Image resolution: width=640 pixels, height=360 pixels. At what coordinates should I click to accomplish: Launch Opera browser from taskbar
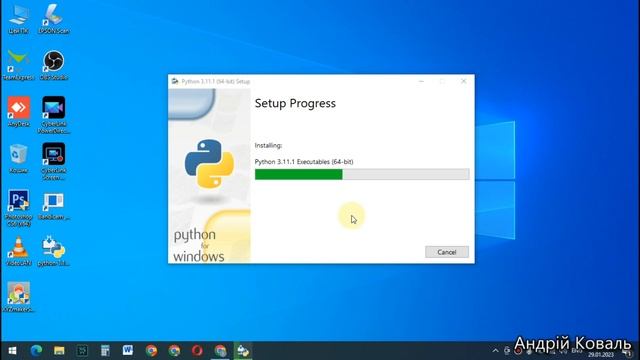click(197, 351)
